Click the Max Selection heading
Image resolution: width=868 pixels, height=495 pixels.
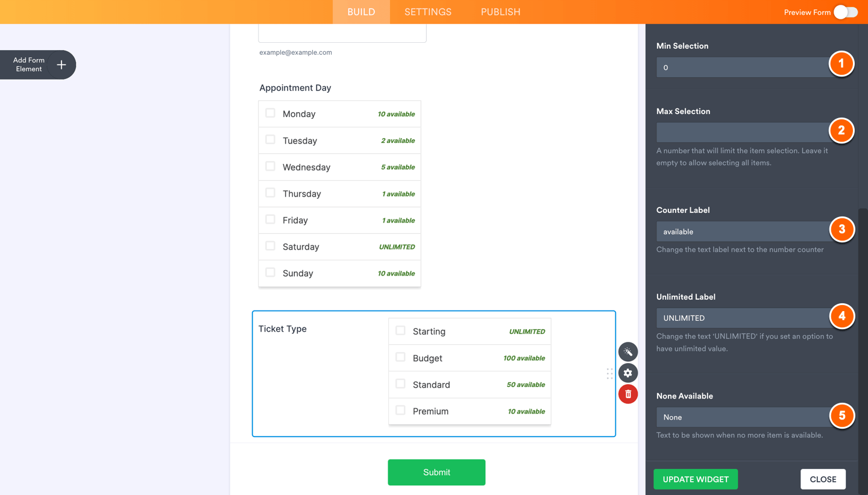[684, 112]
